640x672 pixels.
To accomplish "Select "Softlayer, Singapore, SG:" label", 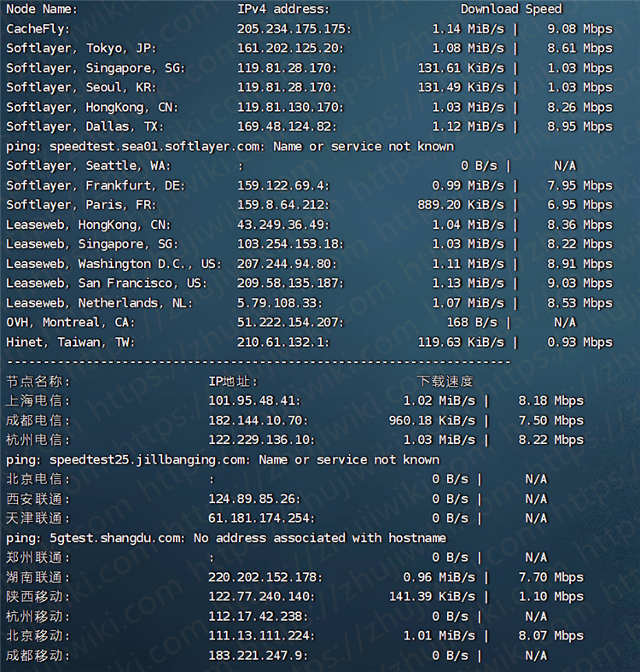I will click(x=96, y=68).
